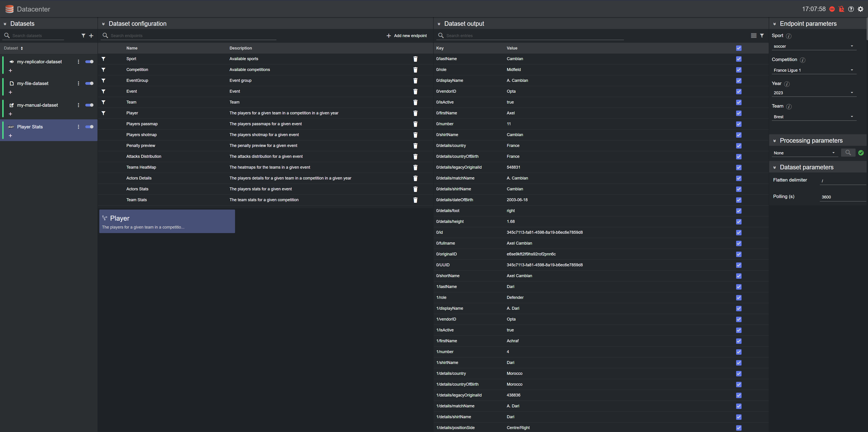Delete the Players passmap endpoint
Image resolution: width=868 pixels, height=432 pixels.
(x=415, y=124)
